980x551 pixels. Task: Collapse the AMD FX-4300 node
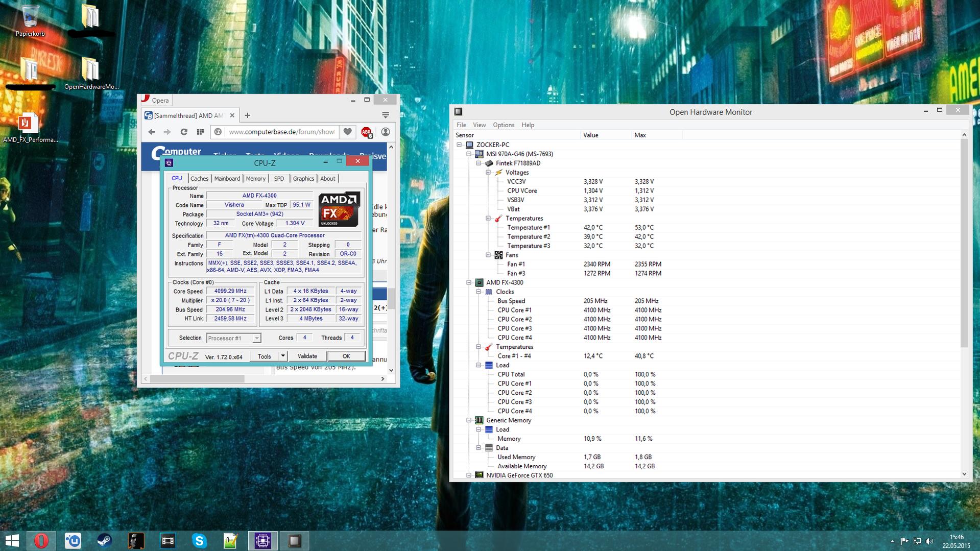(x=469, y=283)
